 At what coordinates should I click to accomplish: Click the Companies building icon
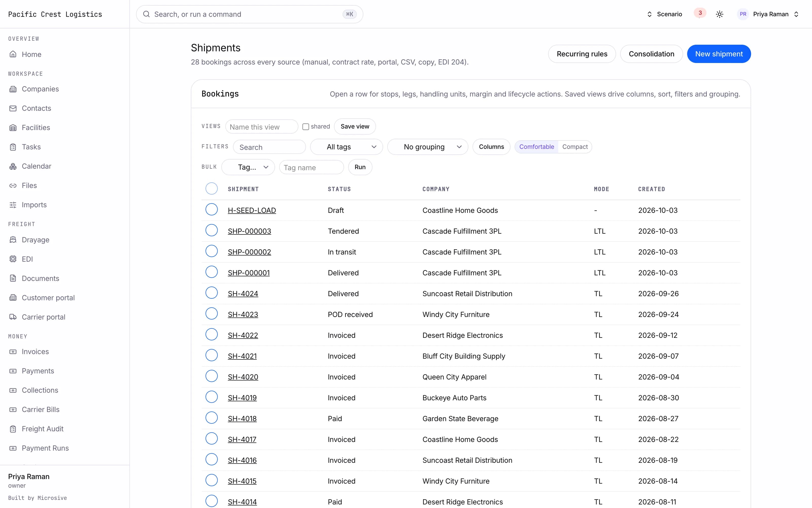[13, 89]
